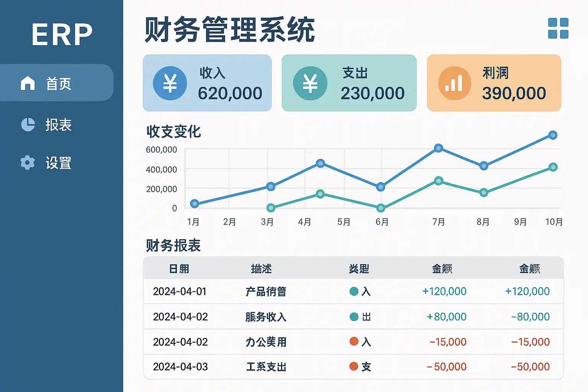Image resolution: width=588 pixels, height=392 pixels.
Task: Click the green type dot in the 服务收入 row
Action: (x=354, y=317)
